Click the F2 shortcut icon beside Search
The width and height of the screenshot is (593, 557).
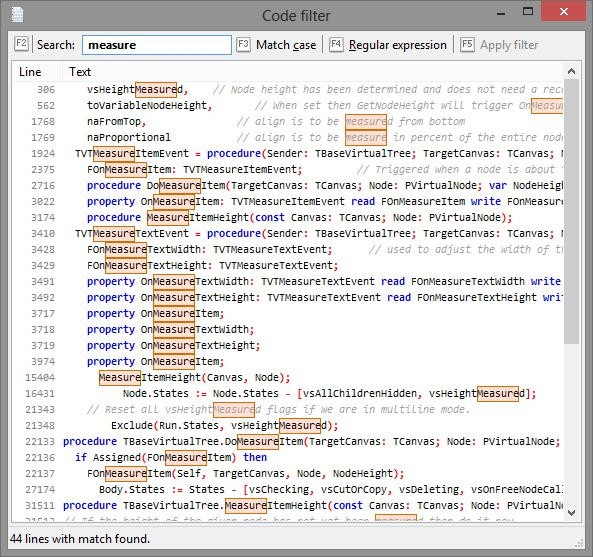pos(21,44)
